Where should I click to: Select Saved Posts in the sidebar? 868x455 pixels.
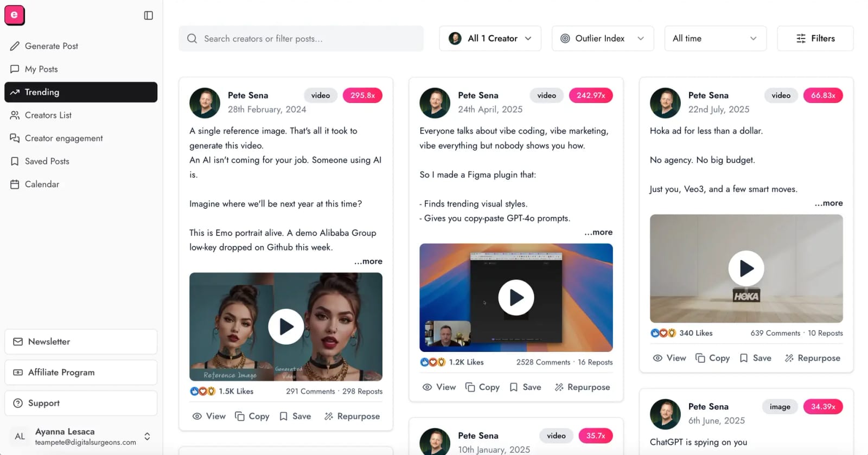tap(81, 161)
